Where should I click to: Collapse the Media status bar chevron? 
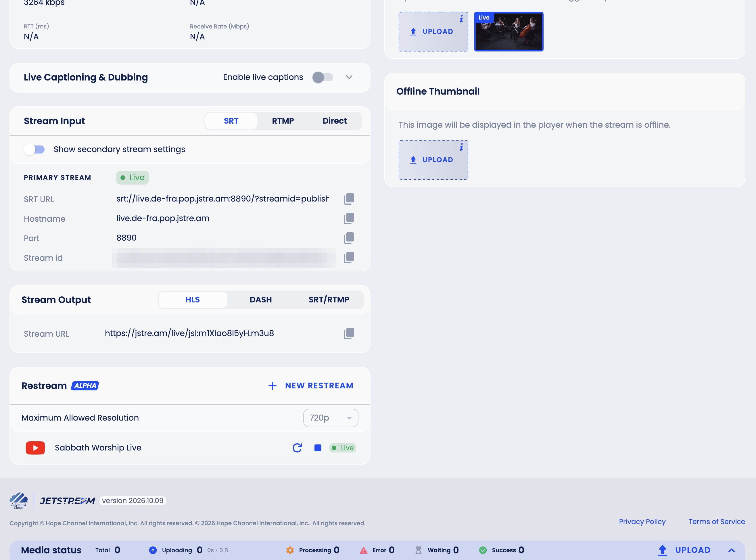(x=731, y=550)
